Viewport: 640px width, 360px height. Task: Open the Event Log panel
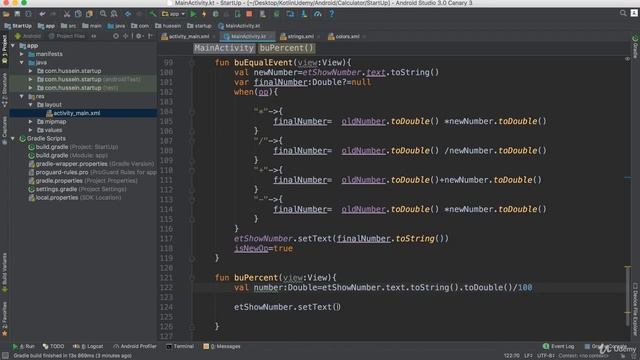coord(558,347)
